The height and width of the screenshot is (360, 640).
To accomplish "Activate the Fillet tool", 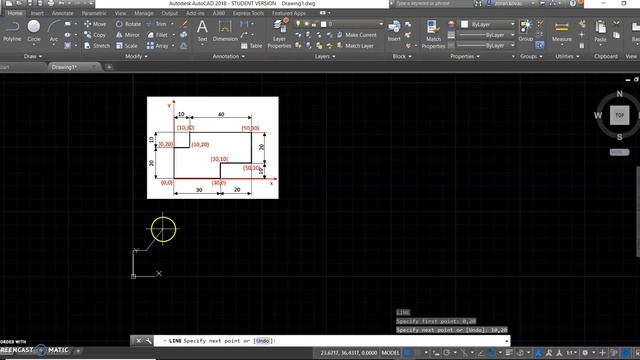I will point(158,35).
